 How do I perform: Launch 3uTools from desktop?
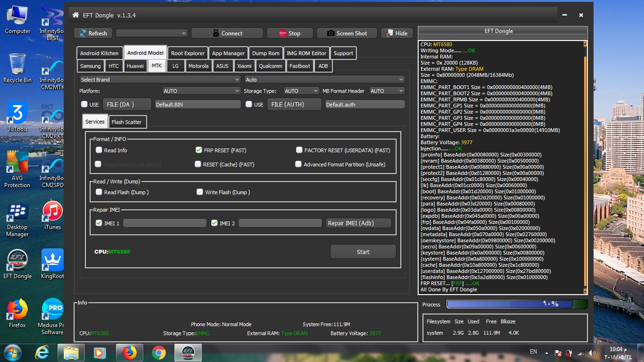(17, 117)
